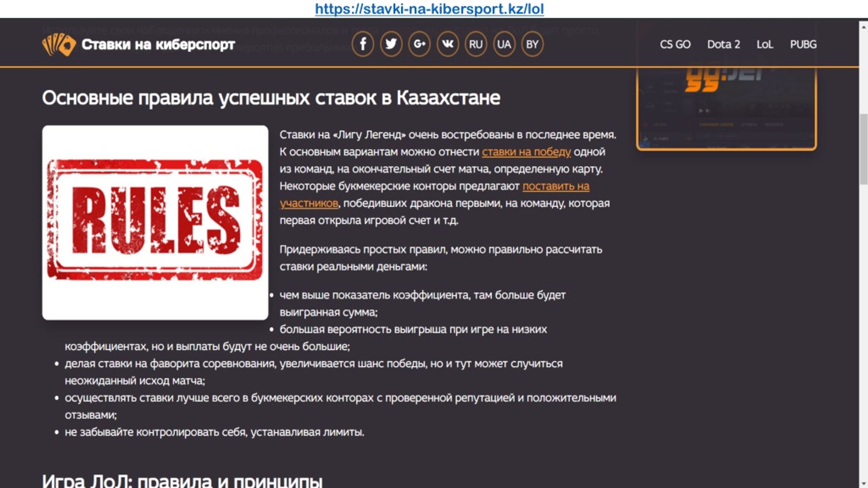Click bullet 'осуществлять ставки лучше всего в букмекерских'
The image size is (868, 488).
340,406
